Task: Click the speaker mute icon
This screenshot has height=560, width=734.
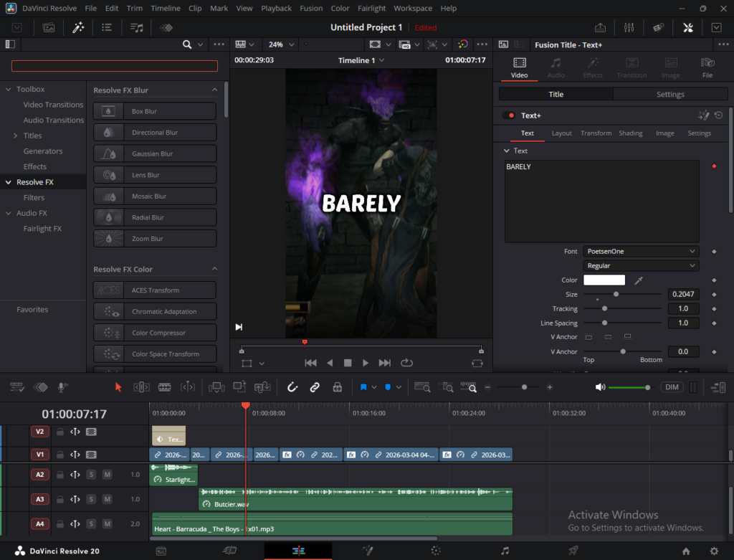Action: pos(600,387)
